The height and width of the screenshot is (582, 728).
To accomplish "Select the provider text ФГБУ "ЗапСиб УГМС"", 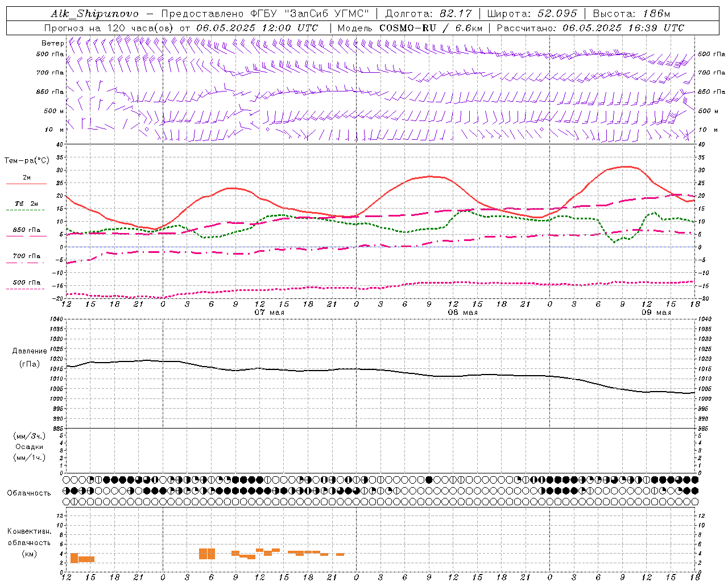I will [311, 14].
